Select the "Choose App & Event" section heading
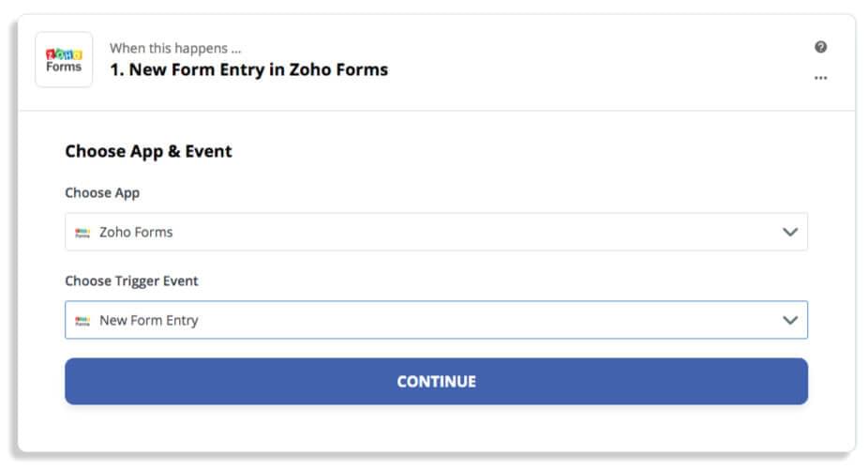Image resolution: width=868 pixels, height=470 pixels. coord(148,151)
